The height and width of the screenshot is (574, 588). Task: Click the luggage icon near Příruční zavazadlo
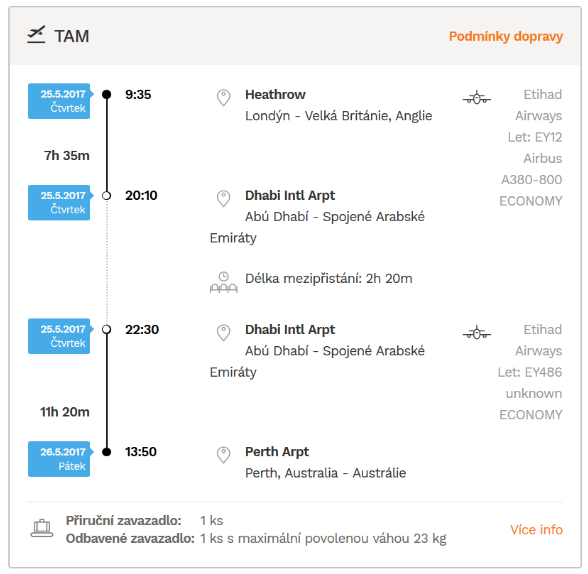tap(42, 528)
